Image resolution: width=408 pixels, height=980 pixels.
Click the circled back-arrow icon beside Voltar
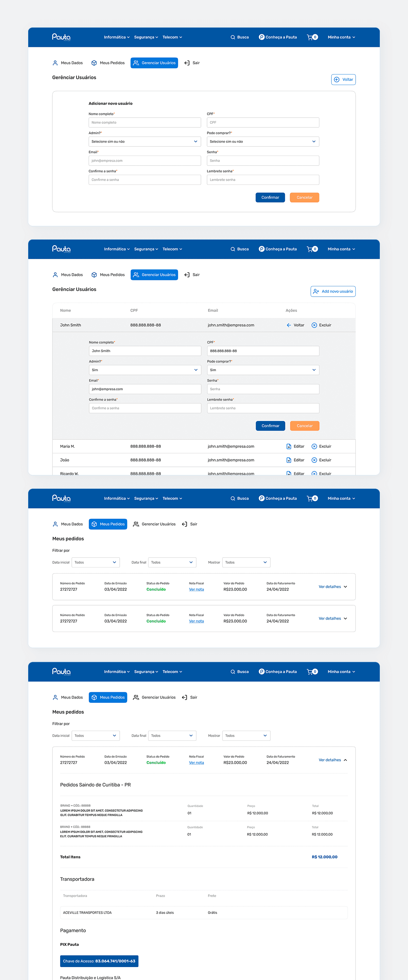(337, 80)
